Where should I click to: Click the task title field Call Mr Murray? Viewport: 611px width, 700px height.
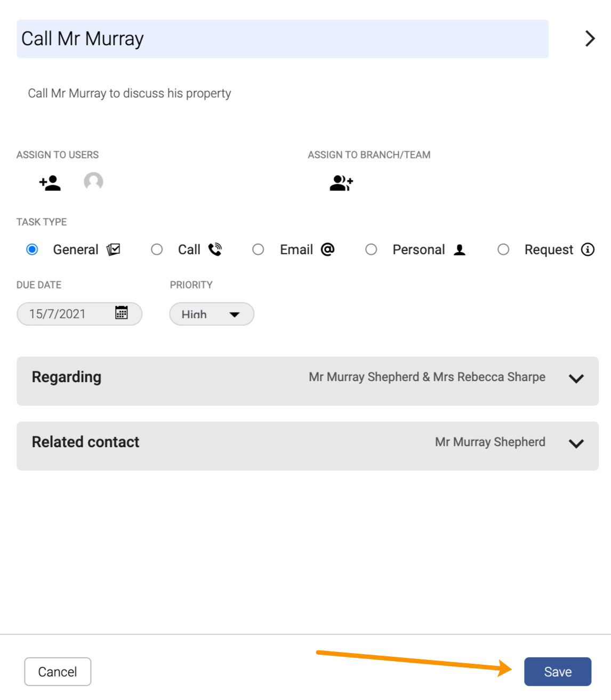283,39
